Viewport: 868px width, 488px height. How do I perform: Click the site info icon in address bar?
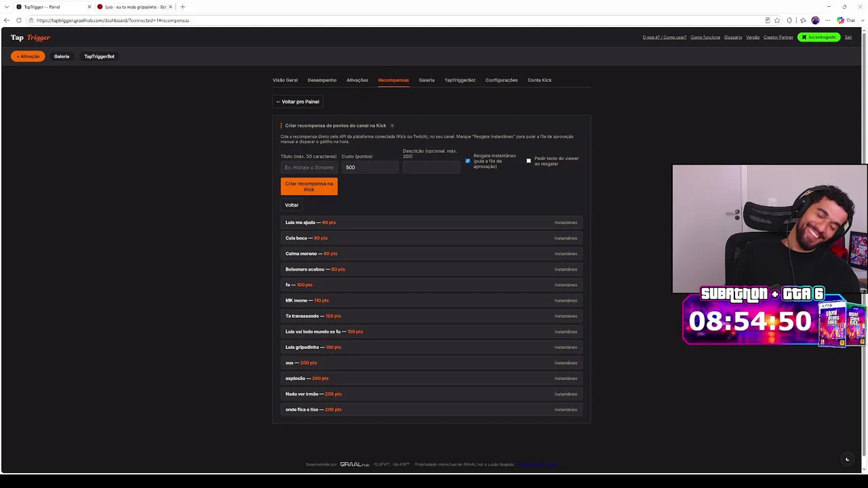31,20
